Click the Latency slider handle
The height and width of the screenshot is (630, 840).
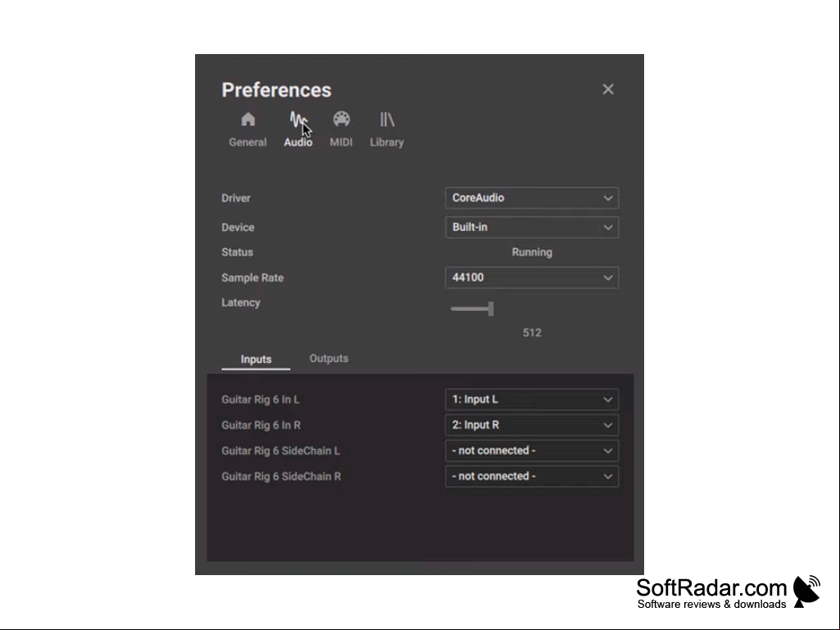[491, 309]
